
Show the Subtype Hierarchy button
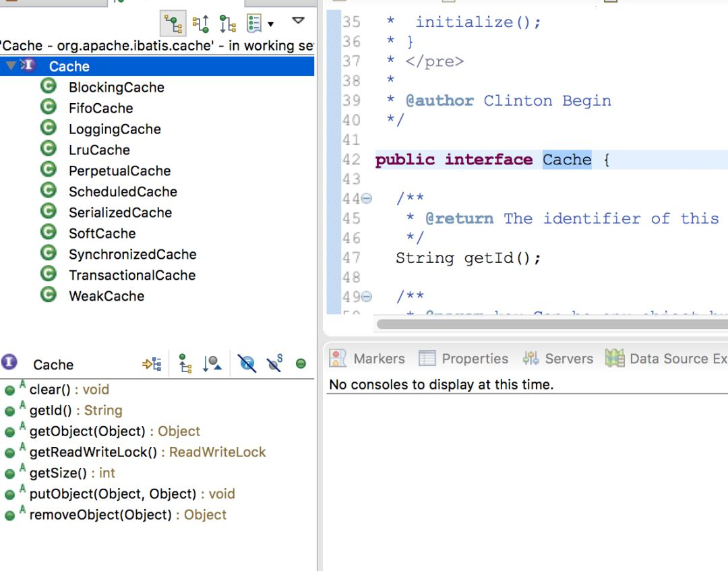(x=228, y=24)
